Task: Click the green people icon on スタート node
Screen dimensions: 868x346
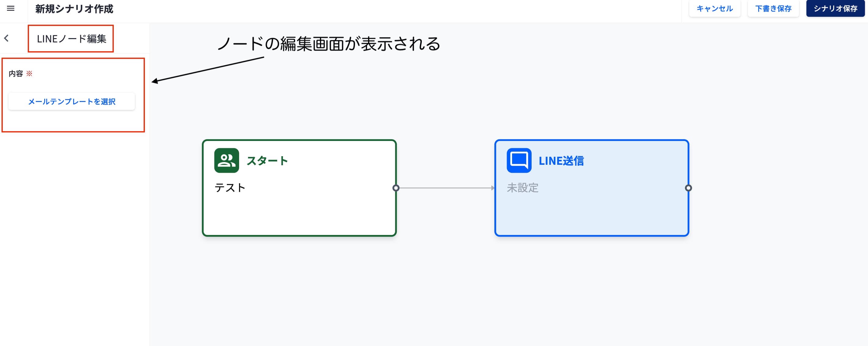Action: (x=226, y=160)
